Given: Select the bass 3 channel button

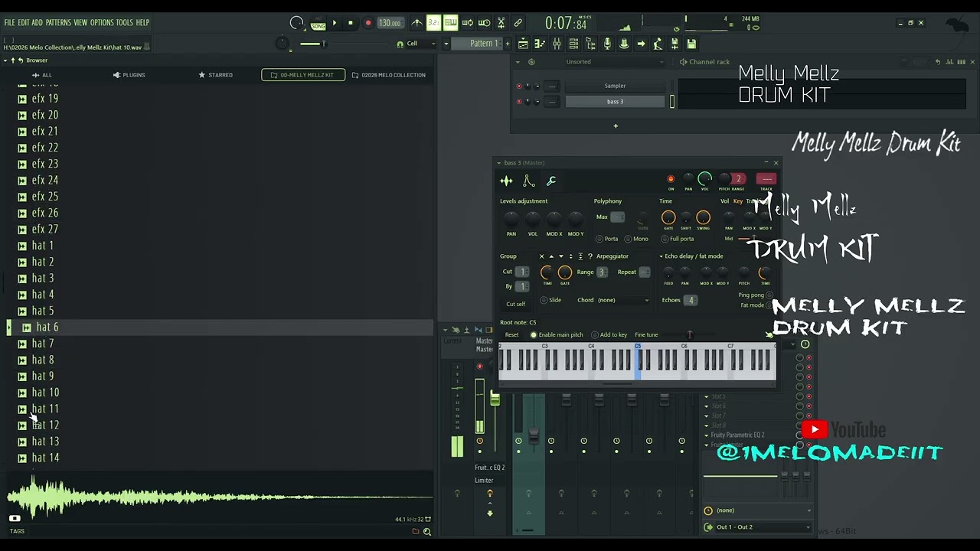Looking at the screenshot, I should [615, 102].
